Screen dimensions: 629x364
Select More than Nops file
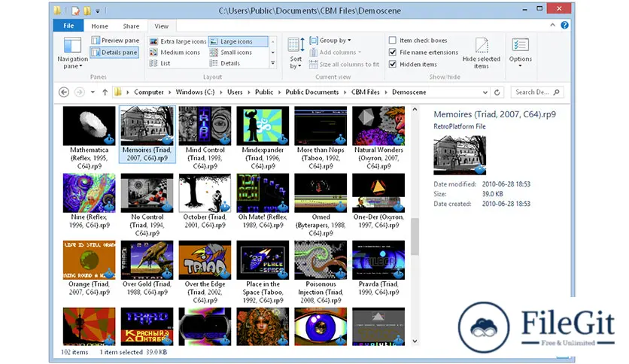(321, 138)
